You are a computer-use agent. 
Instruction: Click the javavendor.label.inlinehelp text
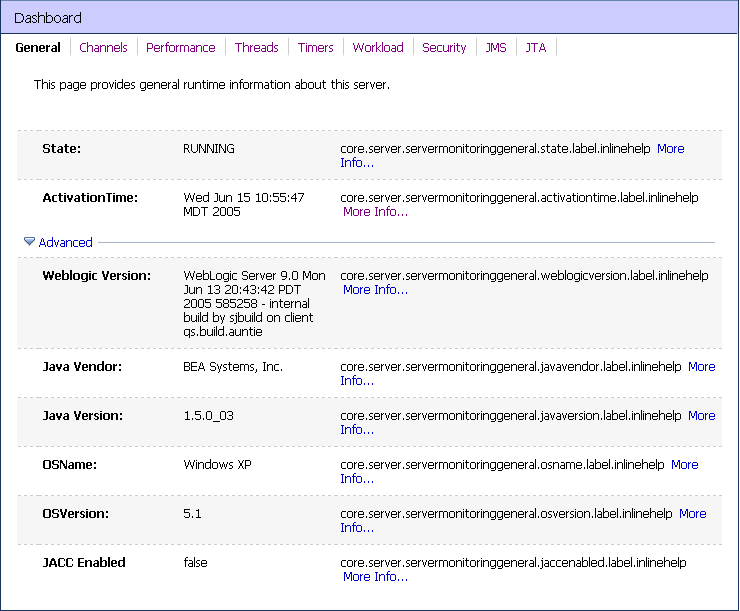click(x=511, y=367)
